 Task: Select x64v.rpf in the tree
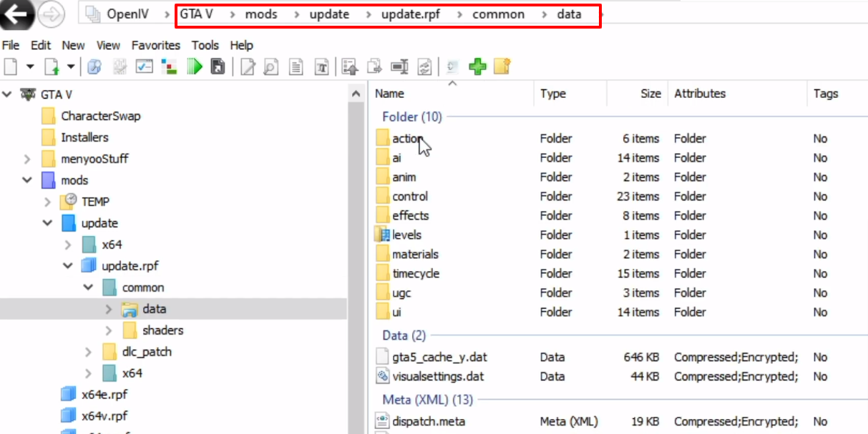point(104,415)
